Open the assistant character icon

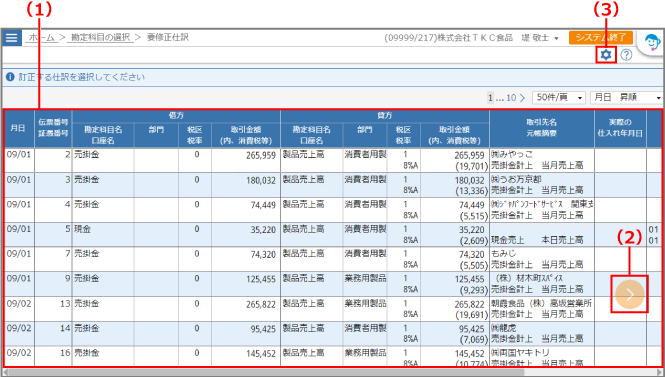click(651, 42)
